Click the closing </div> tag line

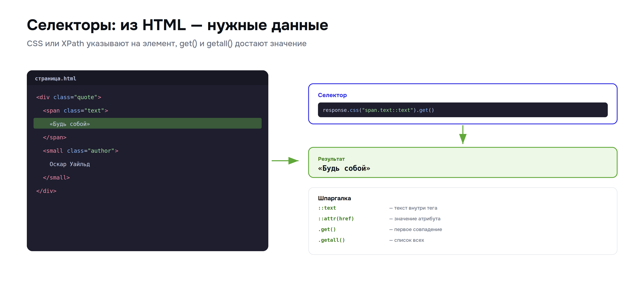tap(46, 191)
